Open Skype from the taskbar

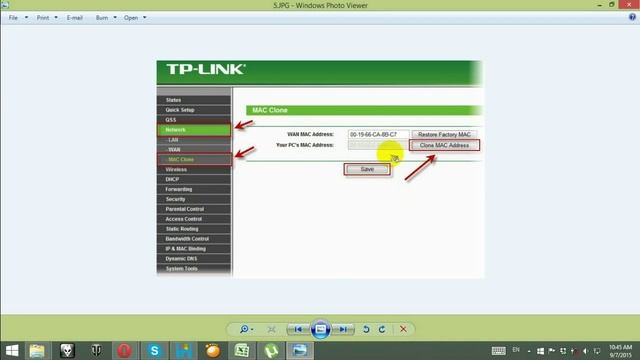point(154,351)
